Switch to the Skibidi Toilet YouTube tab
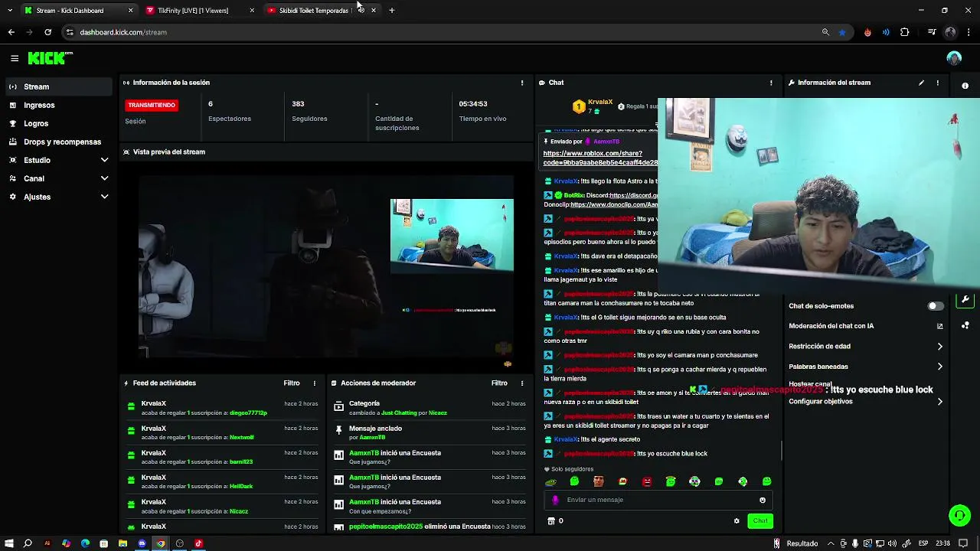 [315, 11]
